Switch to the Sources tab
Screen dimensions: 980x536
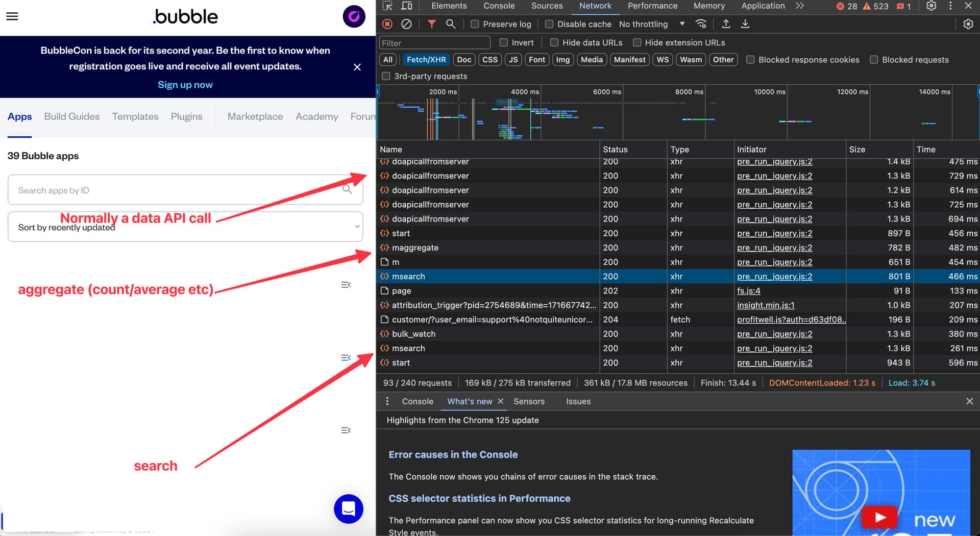click(x=547, y=6)
